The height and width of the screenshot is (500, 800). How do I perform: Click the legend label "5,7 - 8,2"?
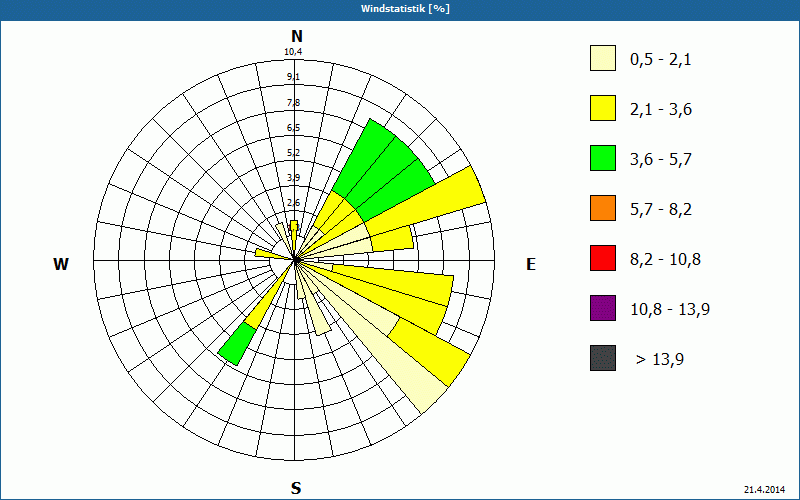point(661,210)
